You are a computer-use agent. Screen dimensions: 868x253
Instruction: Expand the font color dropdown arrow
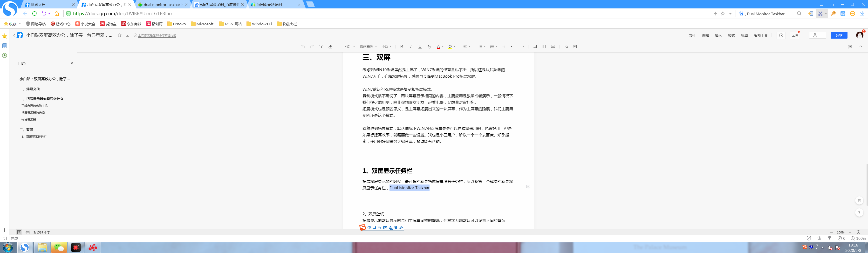[x=443, y=47]
